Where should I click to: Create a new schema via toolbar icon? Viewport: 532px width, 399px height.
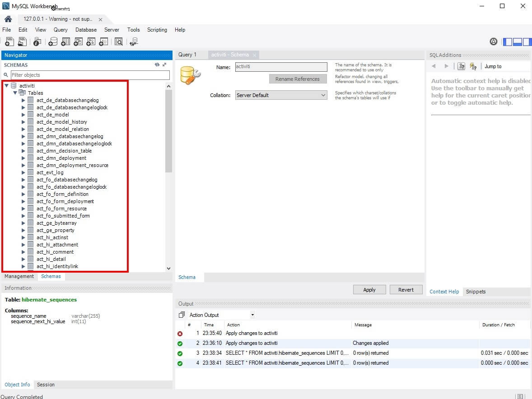[x=52, y=42]
